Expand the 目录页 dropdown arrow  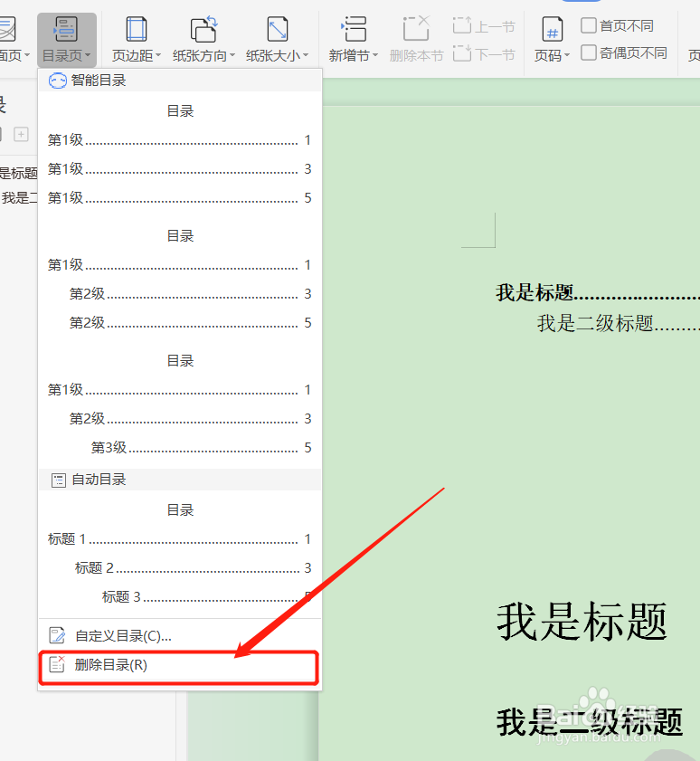88,56
